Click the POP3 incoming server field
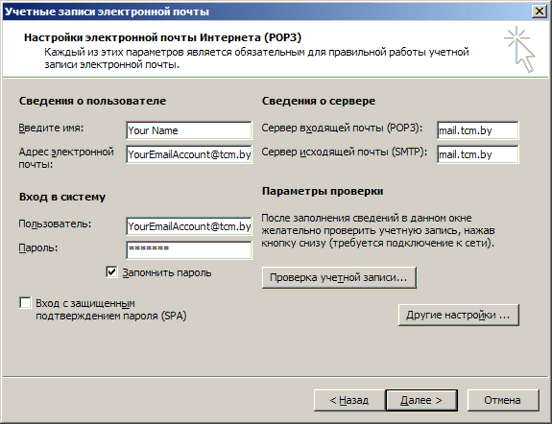This screenshot has height=424, width=552. coord(478,130)
